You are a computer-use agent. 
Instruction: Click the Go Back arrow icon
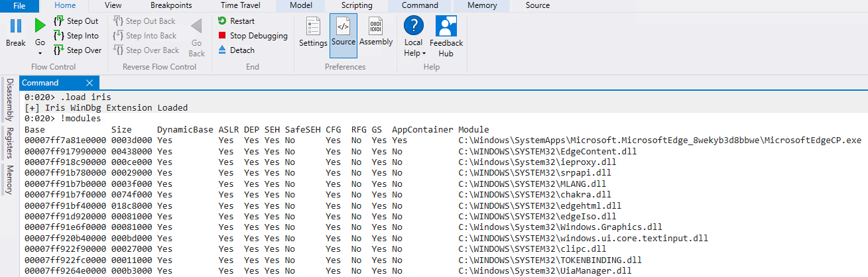pos(196,27)
